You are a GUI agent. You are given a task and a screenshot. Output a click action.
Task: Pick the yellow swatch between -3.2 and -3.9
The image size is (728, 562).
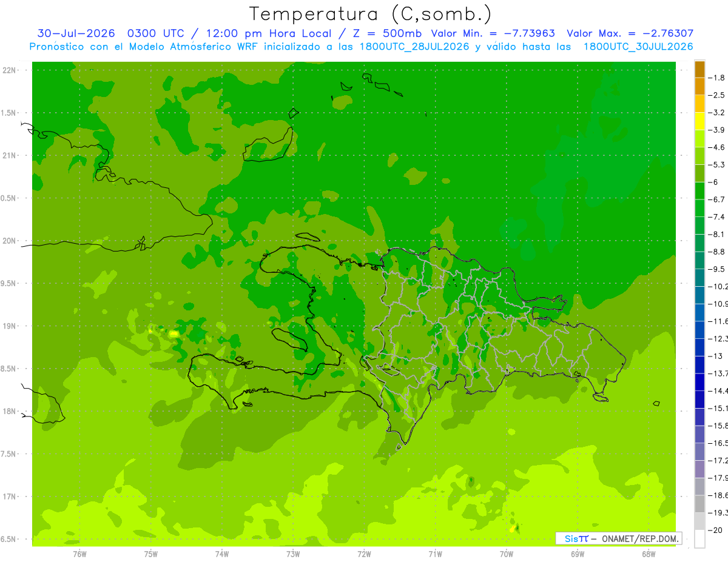tap(699, 121)
